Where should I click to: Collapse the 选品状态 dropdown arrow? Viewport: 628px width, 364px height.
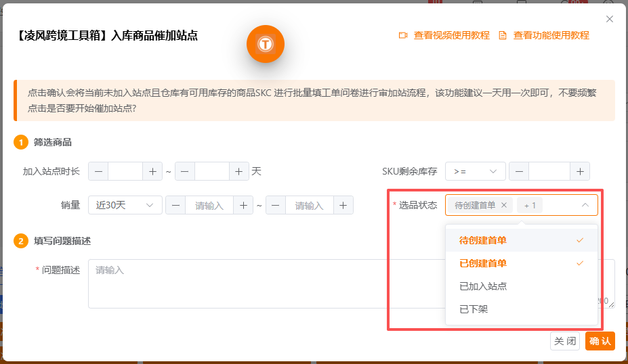(585, 205)
